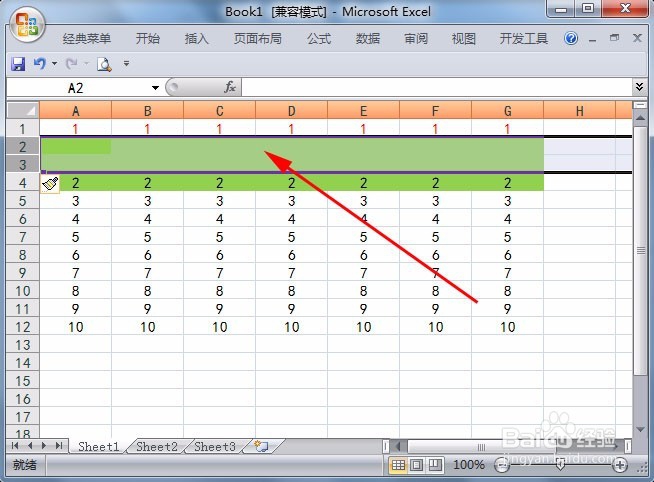Restore the workbook window
Screen dimensions: 654x482
coord(614,38)
